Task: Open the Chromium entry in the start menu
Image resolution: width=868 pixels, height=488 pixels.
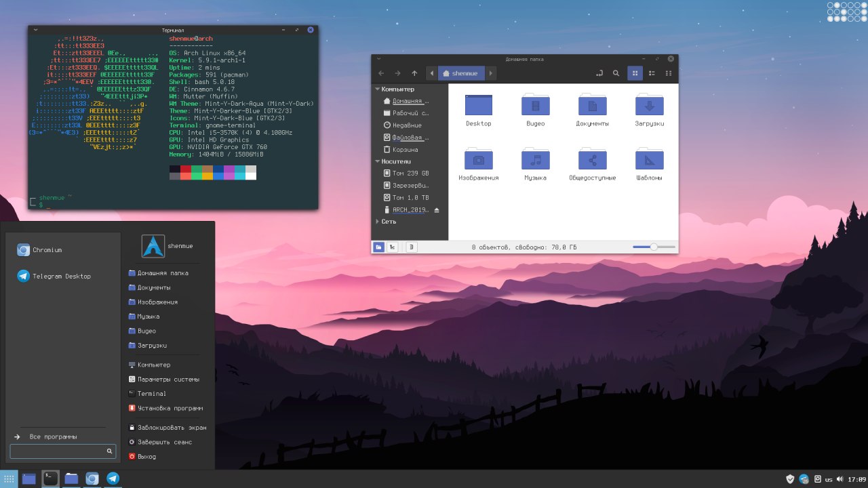Action: (39, 250)
